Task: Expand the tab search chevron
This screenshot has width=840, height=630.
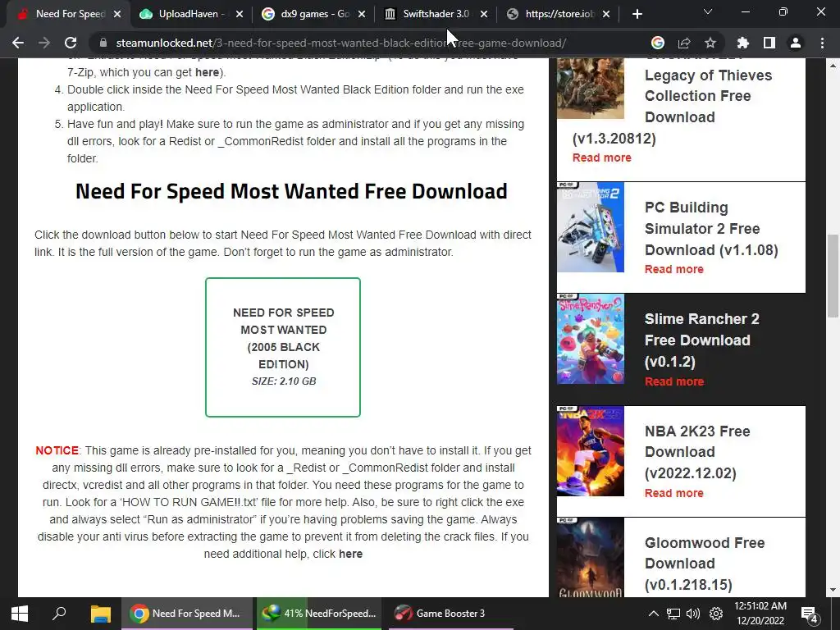Action: 708,11
